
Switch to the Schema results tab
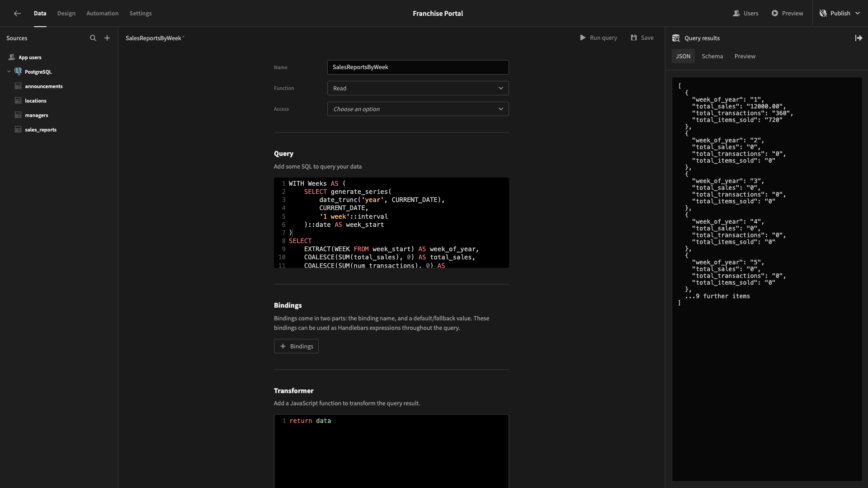click(712, 56)
